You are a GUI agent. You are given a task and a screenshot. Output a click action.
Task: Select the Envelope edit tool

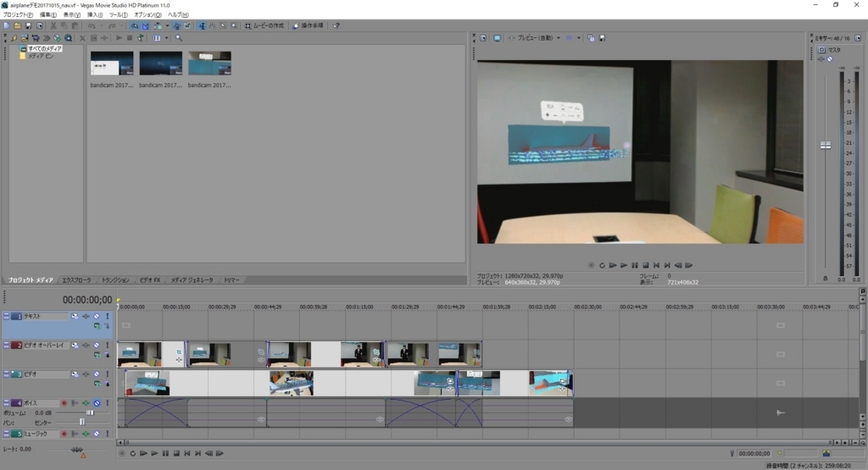pyautogui.click(x=212, y=25)
